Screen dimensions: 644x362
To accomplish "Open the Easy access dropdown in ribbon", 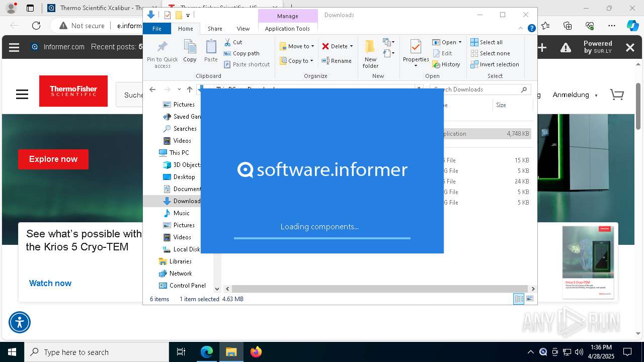I will click(x=388, y=53).
